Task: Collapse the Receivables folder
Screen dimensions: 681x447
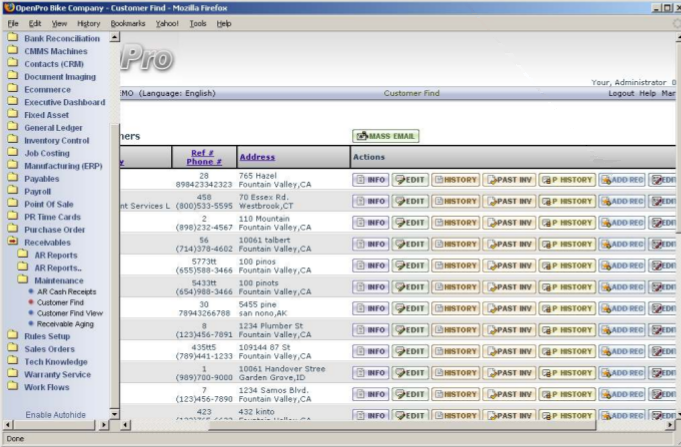Action: pos(46,242)
